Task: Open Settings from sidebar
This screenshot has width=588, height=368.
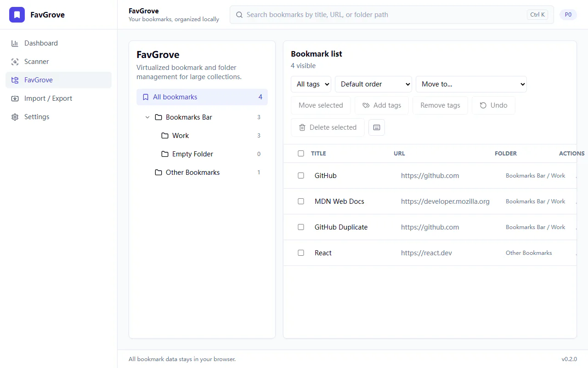Action: pos(58,117)
